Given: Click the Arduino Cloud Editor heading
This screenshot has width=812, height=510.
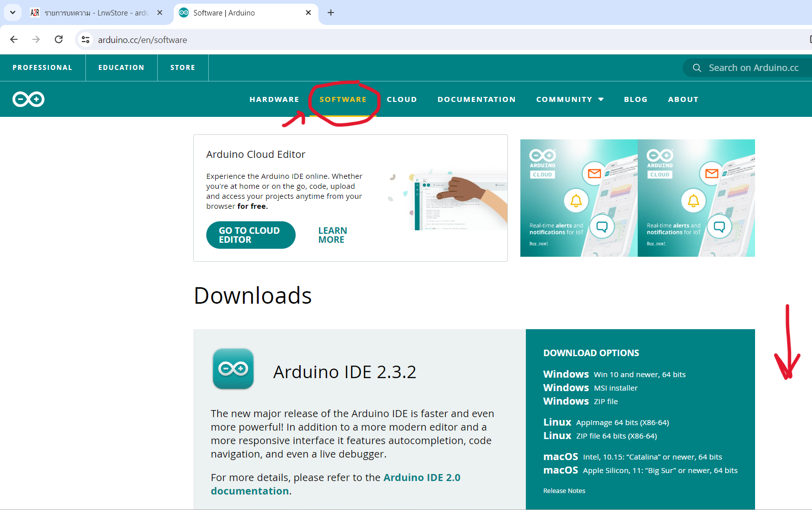Looking at the screenshot, I should 256,154.
